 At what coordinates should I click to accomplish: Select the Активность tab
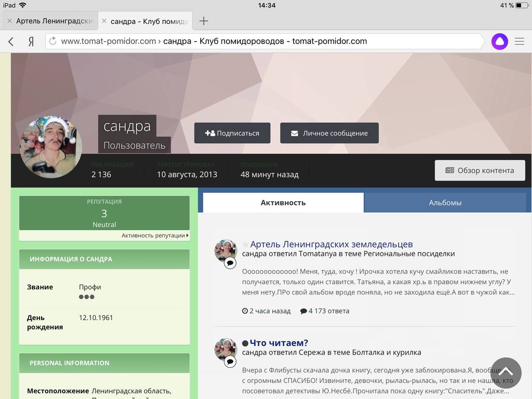click(x=283, y=203)
